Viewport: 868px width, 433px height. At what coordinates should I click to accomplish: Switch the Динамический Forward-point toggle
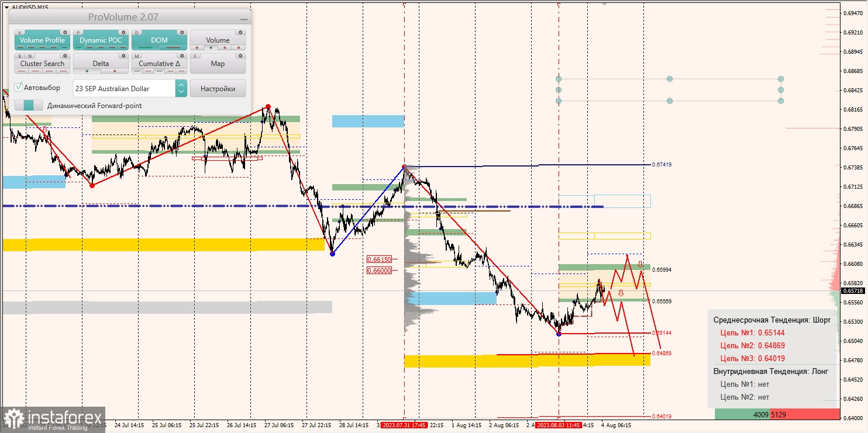tap(29, 105)
